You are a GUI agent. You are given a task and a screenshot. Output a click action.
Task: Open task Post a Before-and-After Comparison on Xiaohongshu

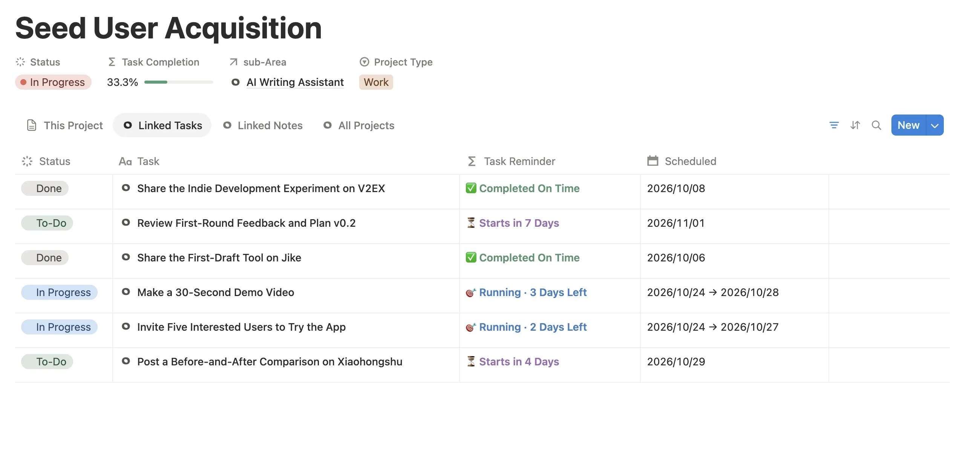click(270, 361)
